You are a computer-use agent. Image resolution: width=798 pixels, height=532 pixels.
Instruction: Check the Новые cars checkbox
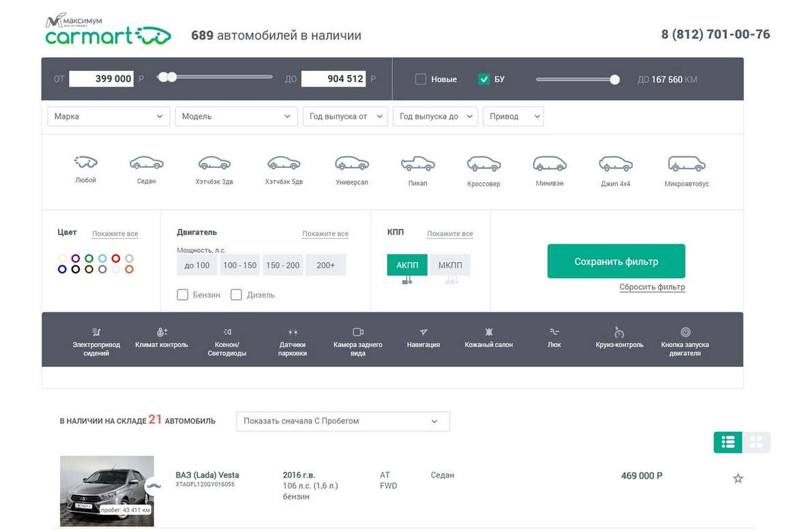421,79
